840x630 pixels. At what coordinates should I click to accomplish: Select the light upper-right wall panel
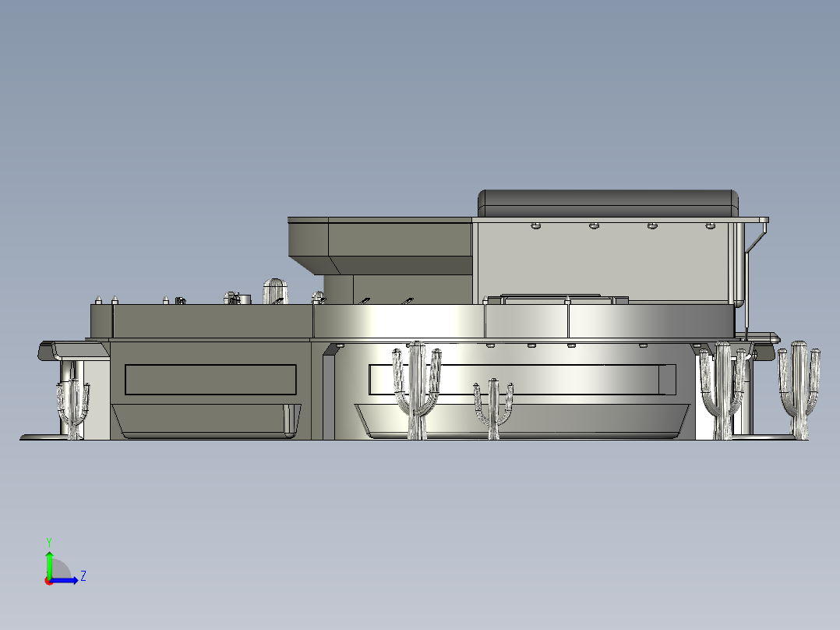[x=602, y=261]
